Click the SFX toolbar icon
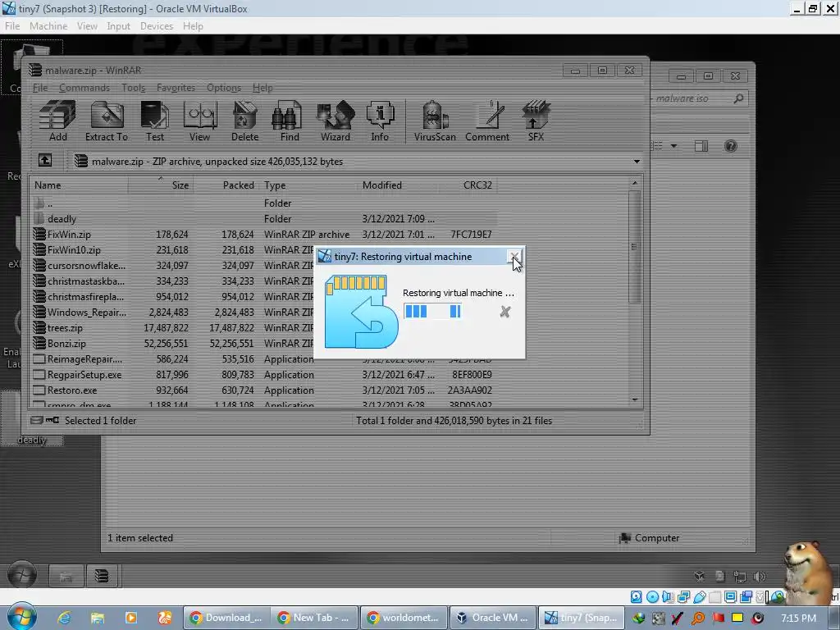 (x=536, y=121)
